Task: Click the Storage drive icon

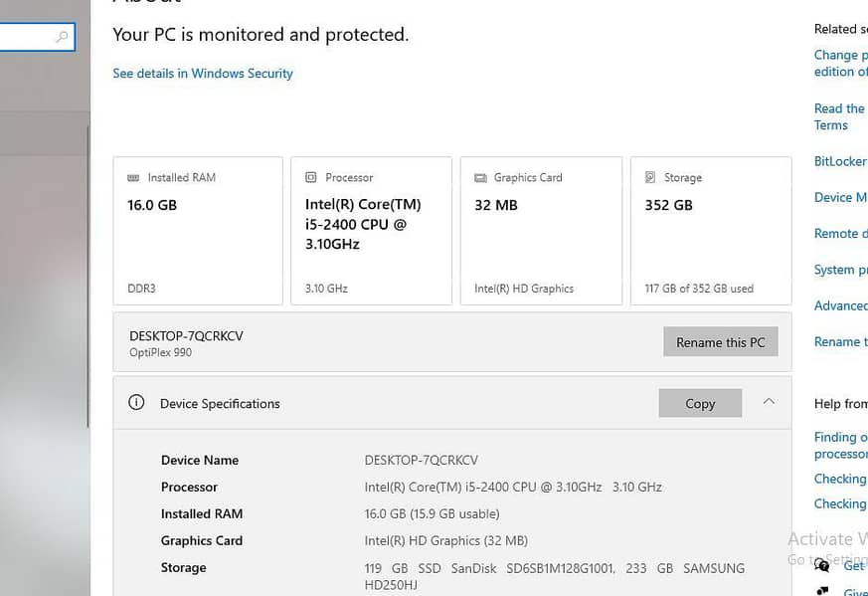Action: pyautogui.click(x=650, y=177)
